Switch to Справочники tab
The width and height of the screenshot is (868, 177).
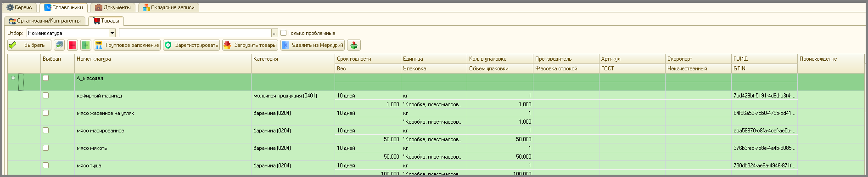(x=63, y=7)
